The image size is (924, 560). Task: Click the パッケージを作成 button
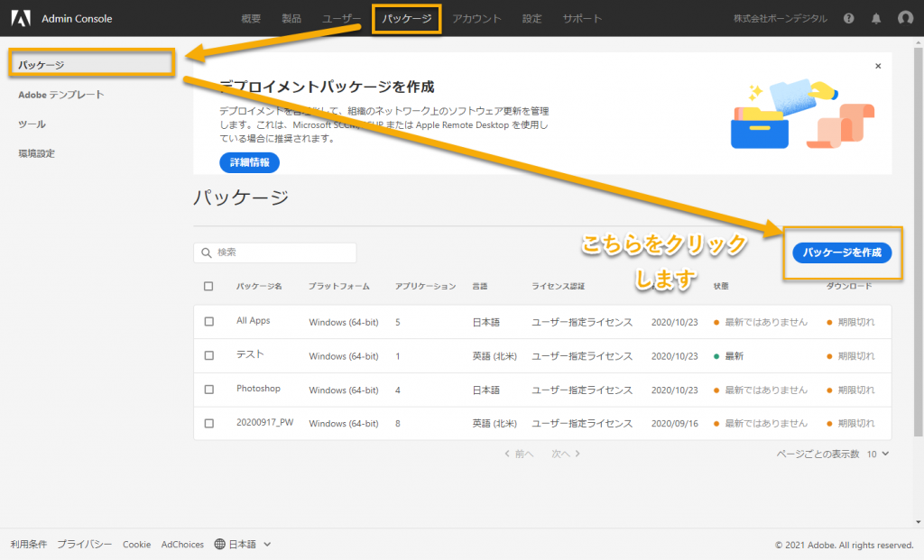[842, 252]
